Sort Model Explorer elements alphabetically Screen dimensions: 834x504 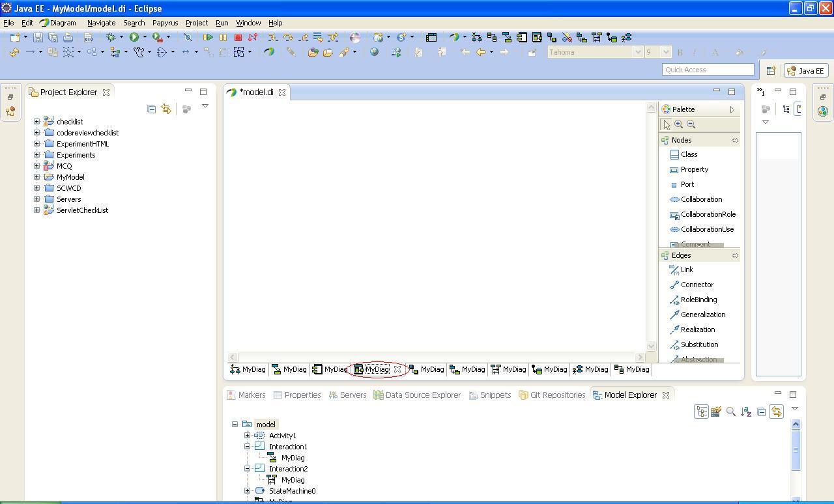746,412
